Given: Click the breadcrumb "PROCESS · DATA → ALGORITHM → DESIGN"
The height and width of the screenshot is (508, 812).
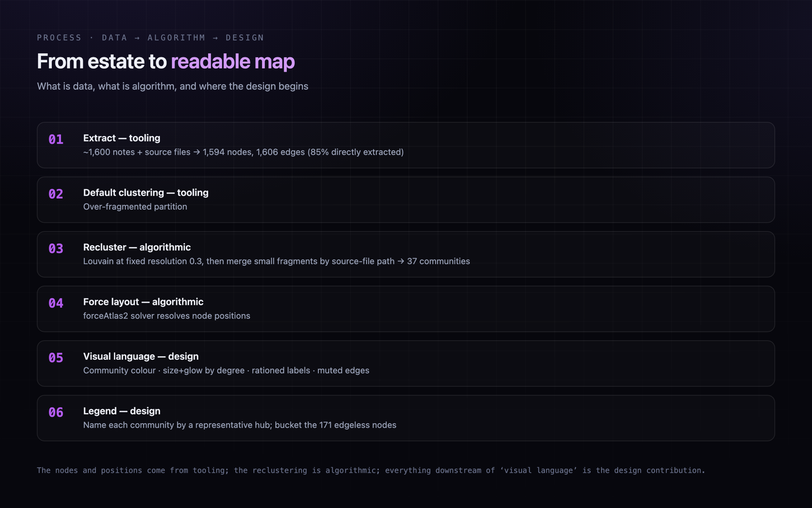Looking at the screenshot, I should coord(150,38).
